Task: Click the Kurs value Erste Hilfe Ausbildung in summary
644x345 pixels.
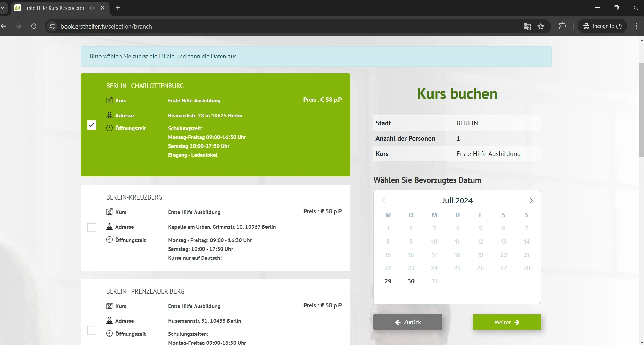Action: coord(489,154)
